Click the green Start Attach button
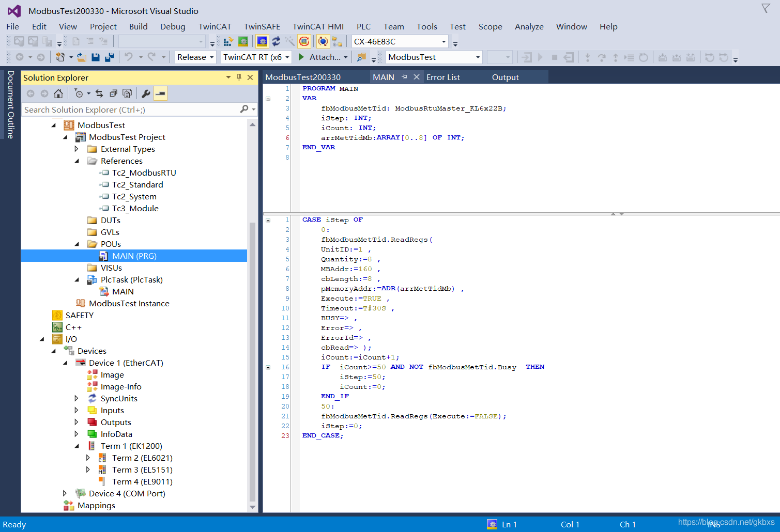 point(301,57)
